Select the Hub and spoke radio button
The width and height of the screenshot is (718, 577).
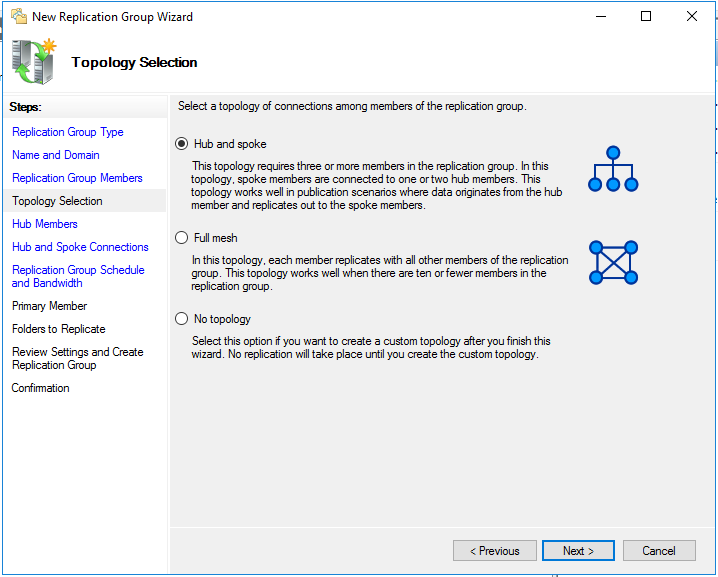(x=182, y=144)
